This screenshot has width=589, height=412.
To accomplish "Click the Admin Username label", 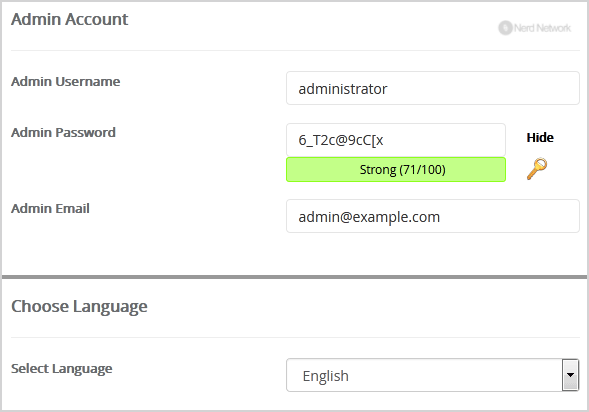I will (66, 81).
